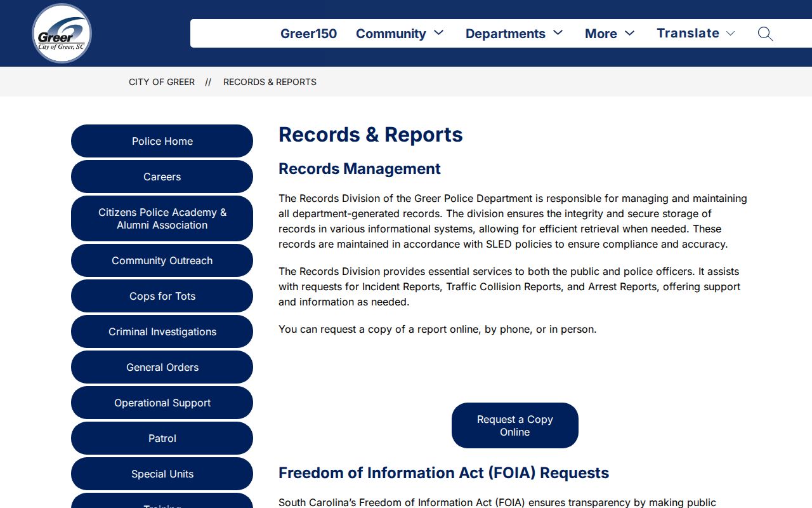
Task: Select Cops for Tots in sidebar
Action: [162, 296]
